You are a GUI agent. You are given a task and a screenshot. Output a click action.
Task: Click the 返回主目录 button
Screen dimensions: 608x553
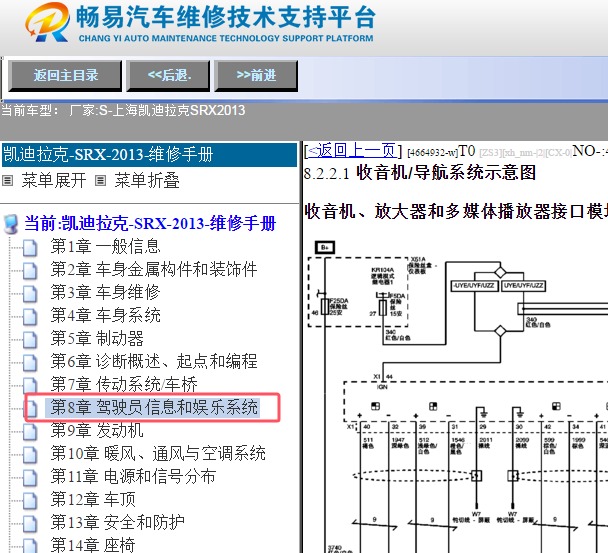pos(65,76)
